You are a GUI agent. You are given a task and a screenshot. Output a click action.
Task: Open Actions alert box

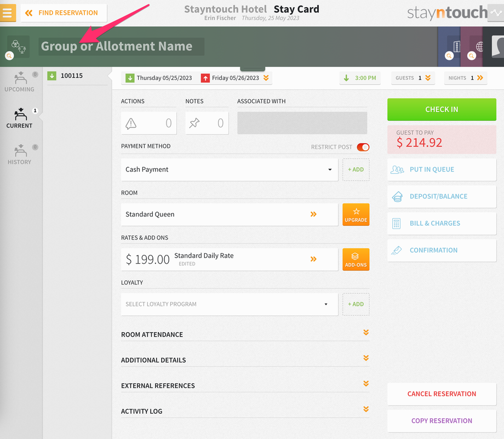click(149, 123)
